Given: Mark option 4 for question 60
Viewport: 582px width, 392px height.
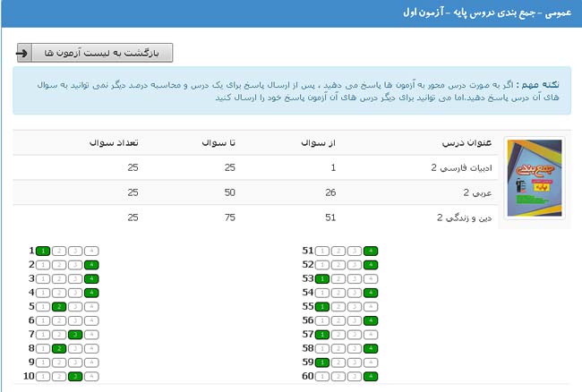Looking at the screenshot, I should pyautogui.click(x=371, y=376).
